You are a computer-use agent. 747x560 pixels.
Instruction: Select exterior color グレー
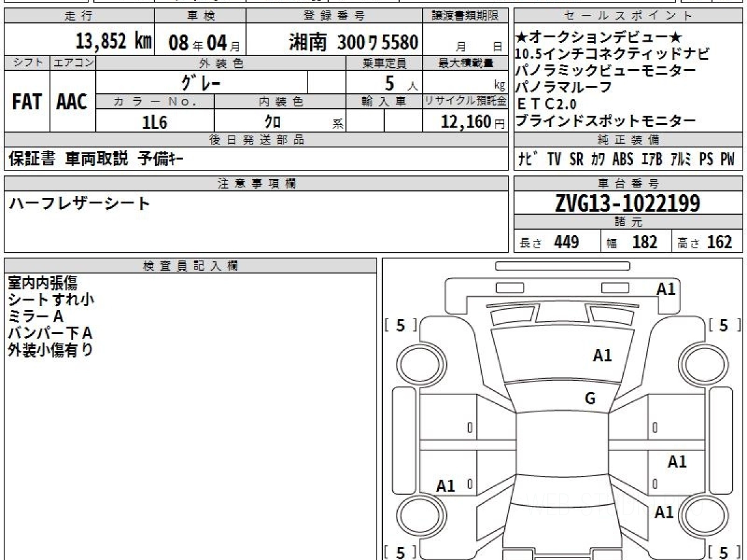pyautogui.click(x=200, y=82)
